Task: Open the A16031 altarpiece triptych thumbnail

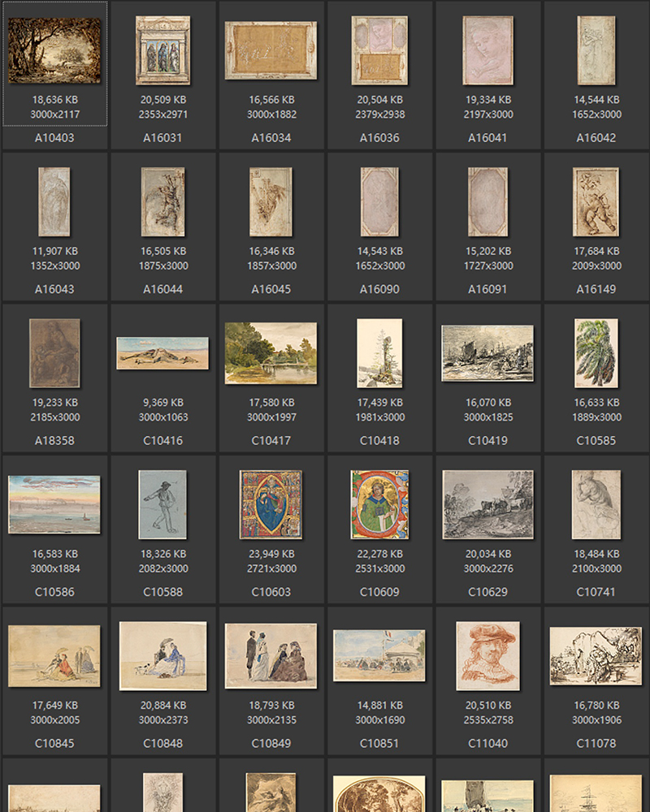Action: [162, 50]
